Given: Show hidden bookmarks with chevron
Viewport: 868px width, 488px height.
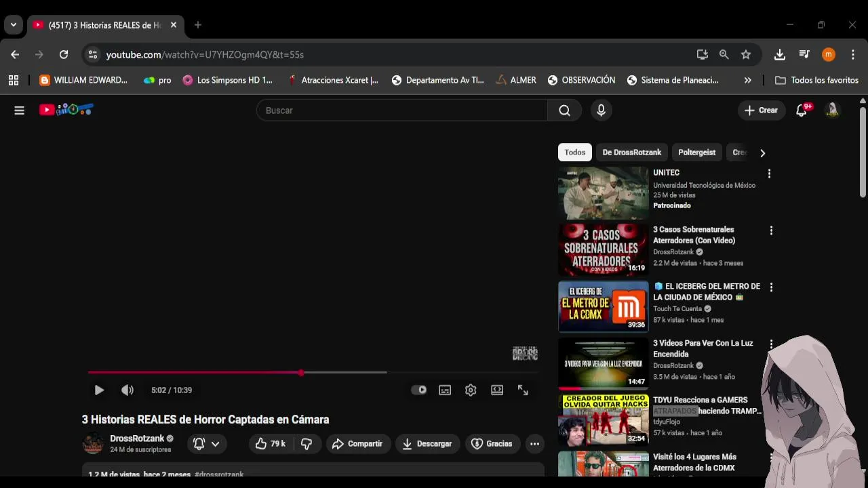Looking at the screenshot, I should click(x=747, y=80).
